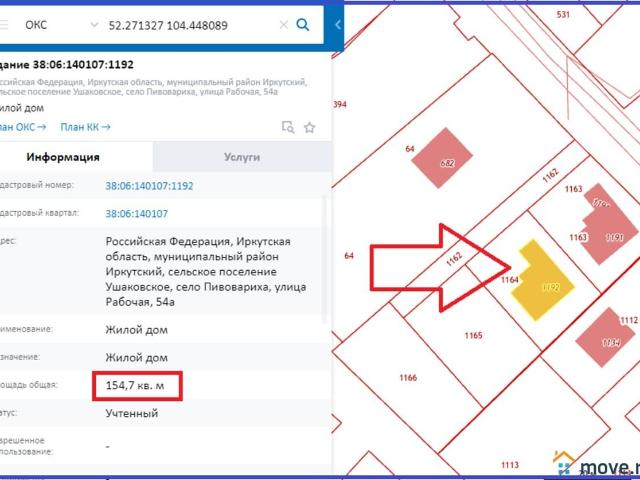Select building 682 on the map
The width and height of the screenshot is (640, 480).
click(442, 158)
